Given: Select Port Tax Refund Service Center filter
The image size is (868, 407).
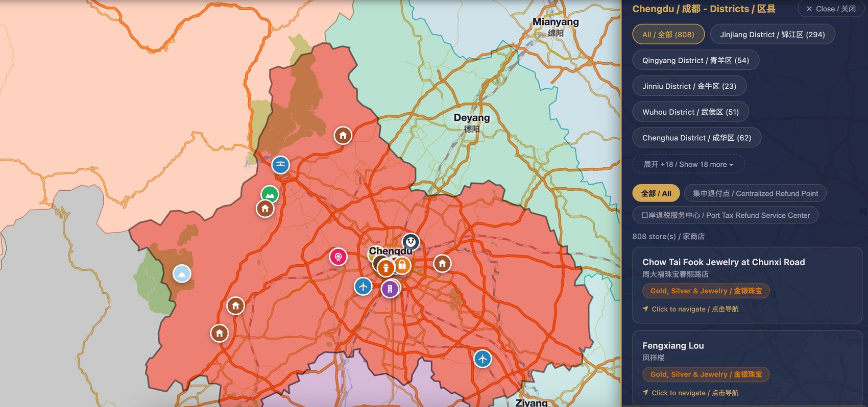Looking at the screenshot, I should (726, 215).
